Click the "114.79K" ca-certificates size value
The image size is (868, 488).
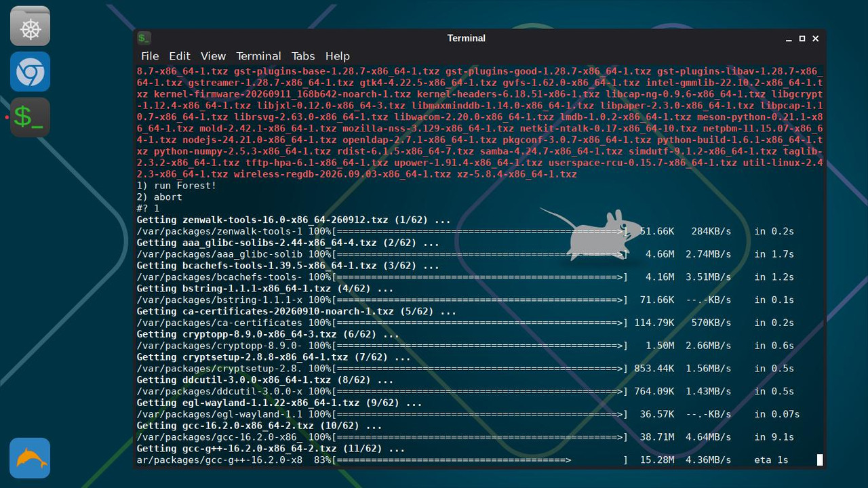tap(654, 323)
